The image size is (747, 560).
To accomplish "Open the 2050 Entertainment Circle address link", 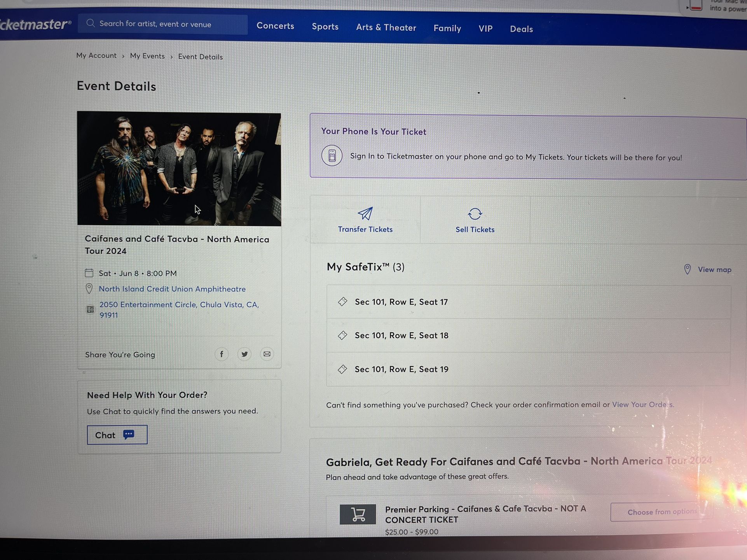I will [x=179, y=310].
